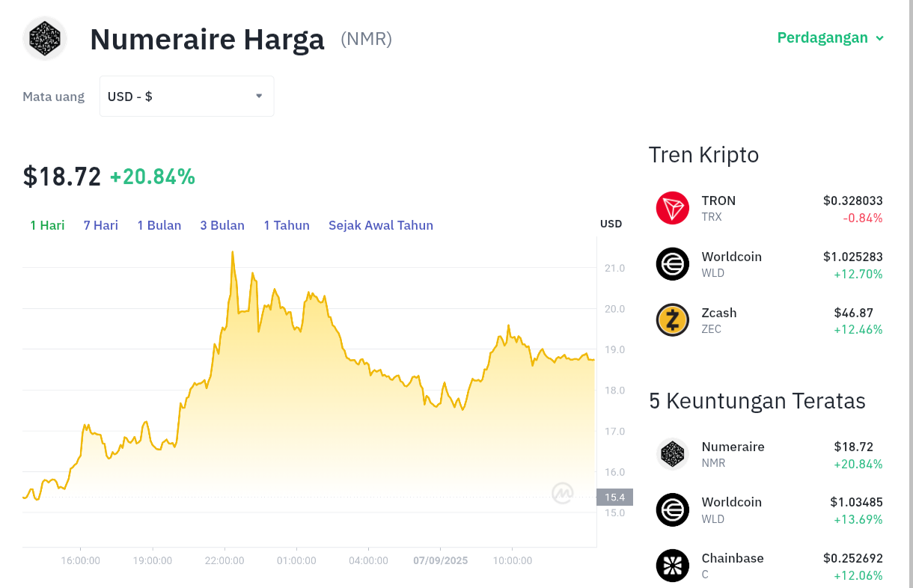Open Worldcoin link in 5 Keuntungan Teratas
913x588 pixels.
pyautogui.click(x=732, y=502)
